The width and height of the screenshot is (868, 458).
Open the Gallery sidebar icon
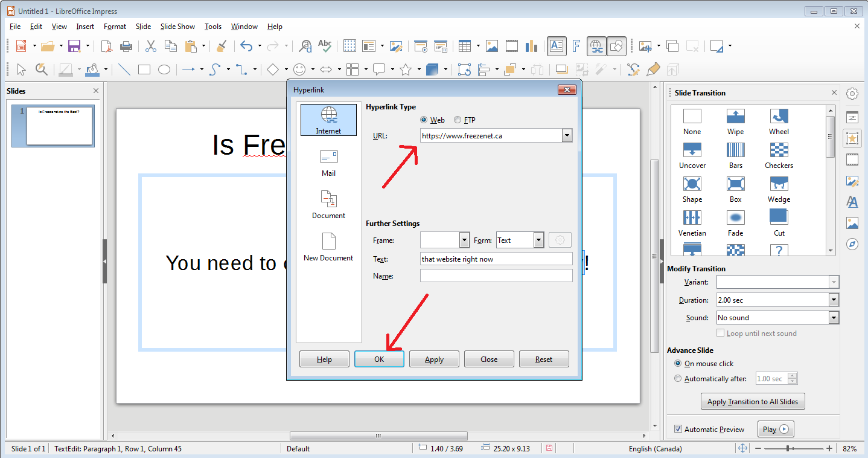(x=852, y=223)
